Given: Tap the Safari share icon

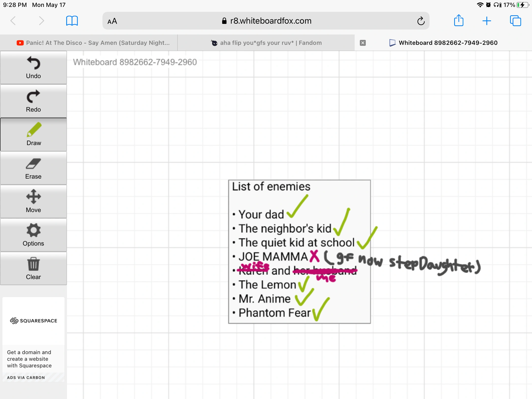Looking at the screenshot, I should pyautogui.click(x=459, y=21).
